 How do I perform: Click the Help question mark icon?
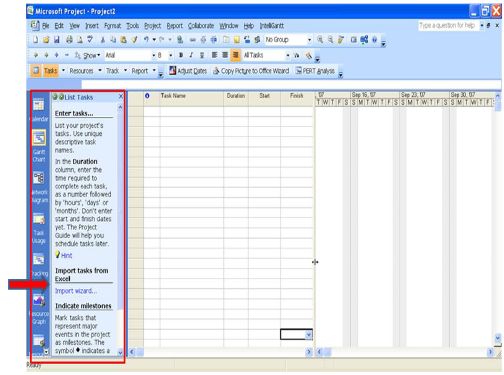[374, 40]
